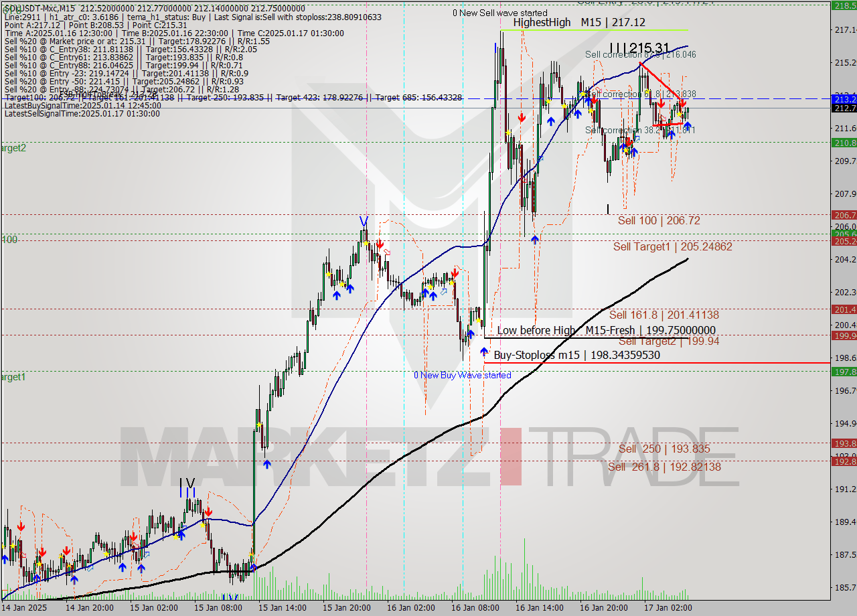Click the 217.1 price axis value

[846, 30]
